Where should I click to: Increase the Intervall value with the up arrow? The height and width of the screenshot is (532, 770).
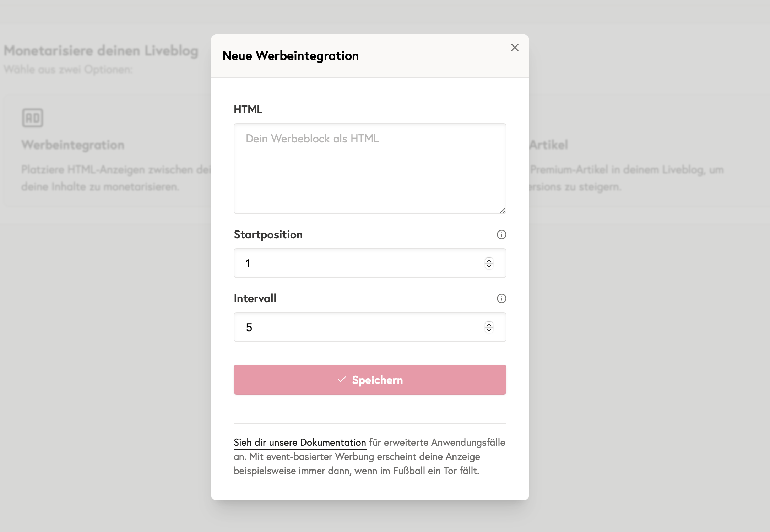489,324
